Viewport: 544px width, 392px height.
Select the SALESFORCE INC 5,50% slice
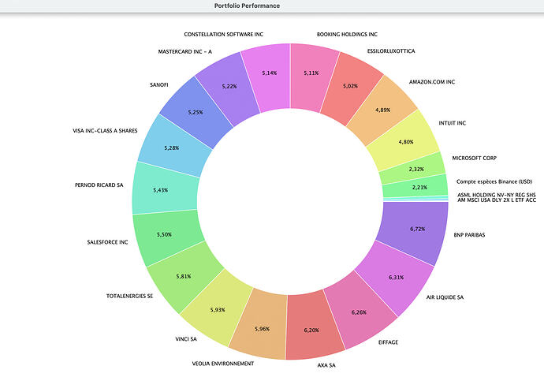(x=166, y=236)
